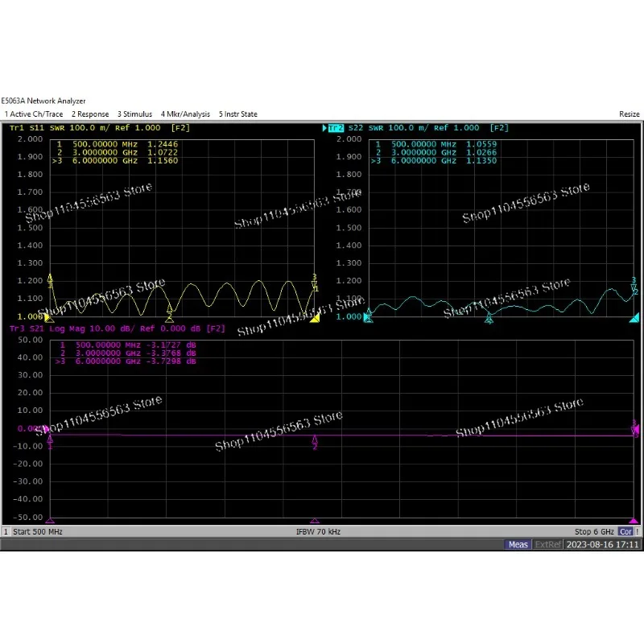Click the cyan reference triangle at S22 graph right edge
The width and height of the screenshot is (644, 644).
click(634, 318)
